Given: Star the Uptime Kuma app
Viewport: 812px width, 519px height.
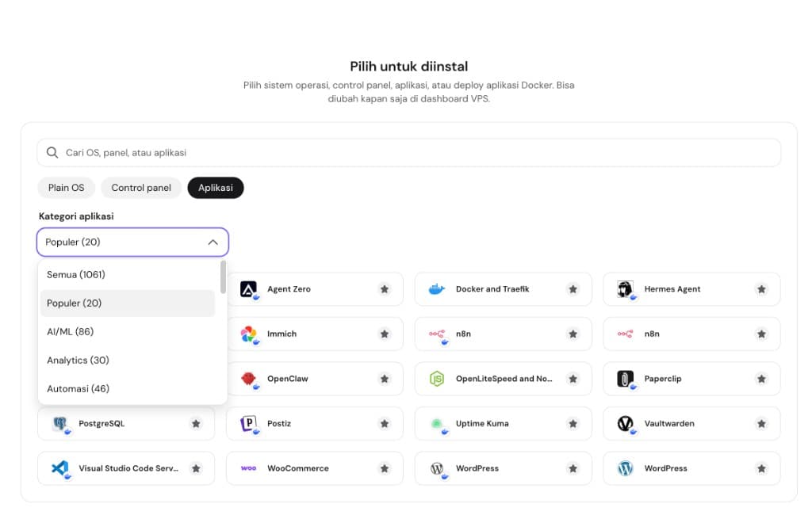Looking at the screenshot, I should 573,424.
